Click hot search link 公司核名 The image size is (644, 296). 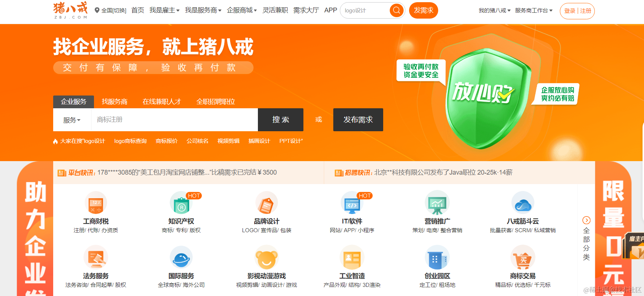coord(197,141)
